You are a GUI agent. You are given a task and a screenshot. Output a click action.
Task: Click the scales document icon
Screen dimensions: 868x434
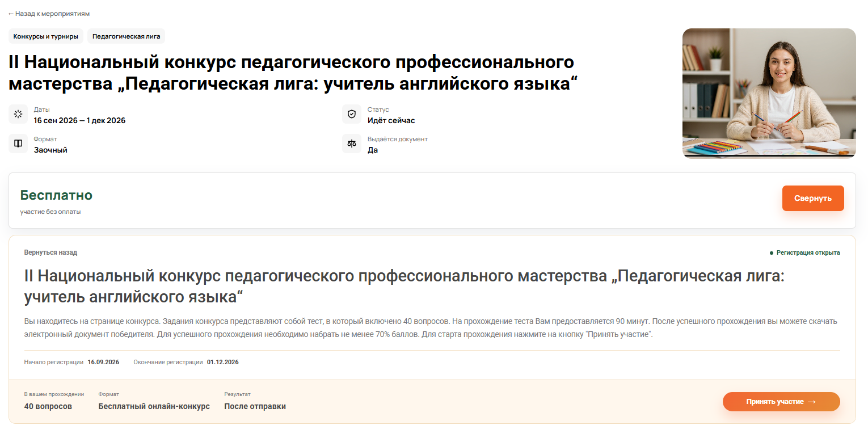pyautogui.click(x=352, y=144)
